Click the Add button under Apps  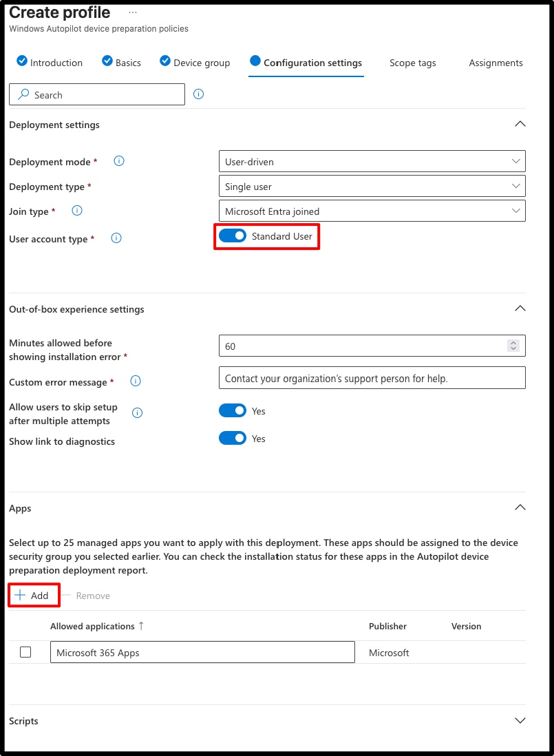32,596
